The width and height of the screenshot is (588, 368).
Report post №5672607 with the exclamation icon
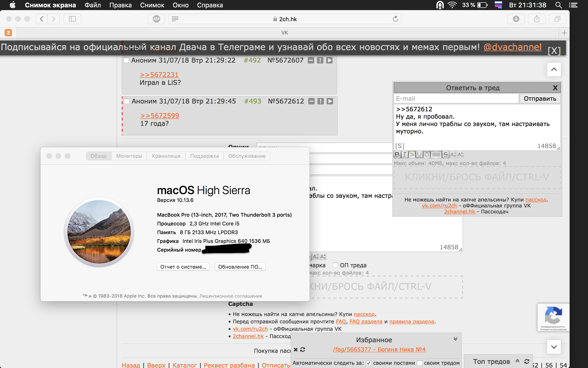(320, 60)
